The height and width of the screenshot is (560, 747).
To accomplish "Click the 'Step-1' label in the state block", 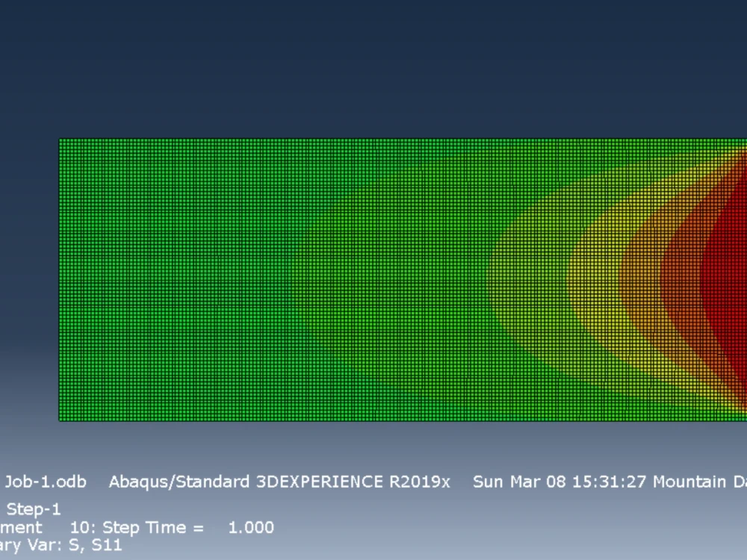I will (x=34, y=509).
